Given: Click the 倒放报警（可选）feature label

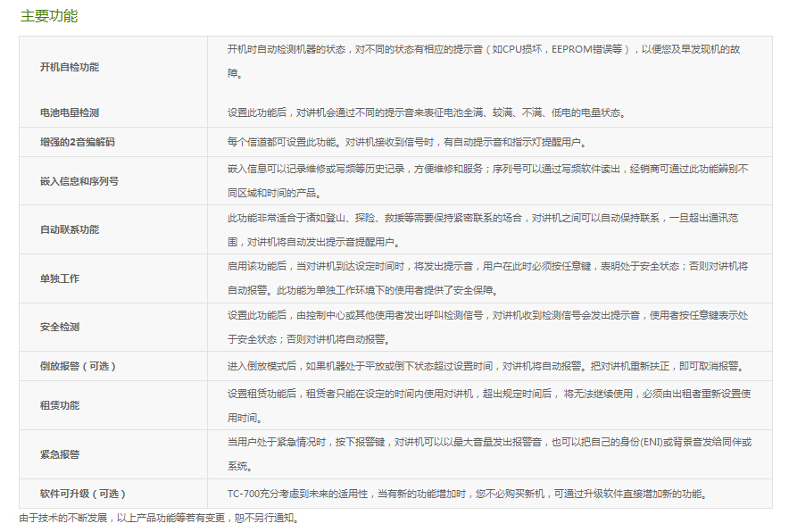Looking at the screenshot, I should 79,366.
